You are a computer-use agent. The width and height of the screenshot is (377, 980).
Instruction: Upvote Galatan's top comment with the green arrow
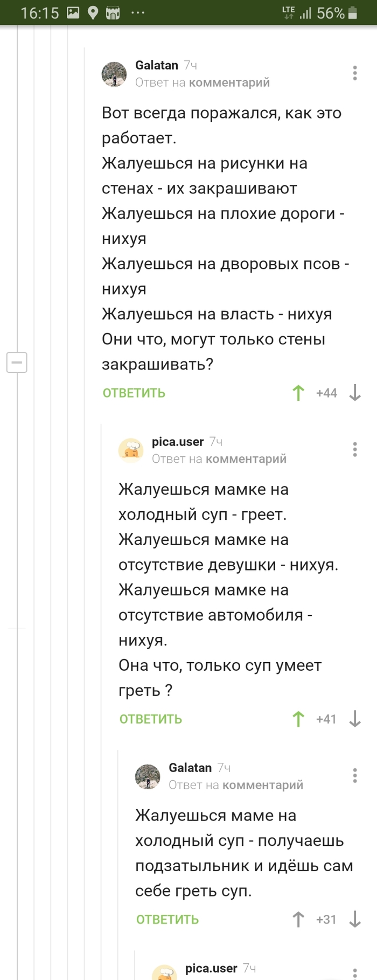coord(297,393)
